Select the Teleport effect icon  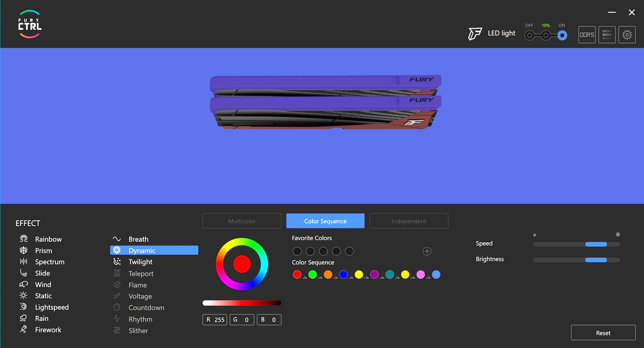(117, 274)
